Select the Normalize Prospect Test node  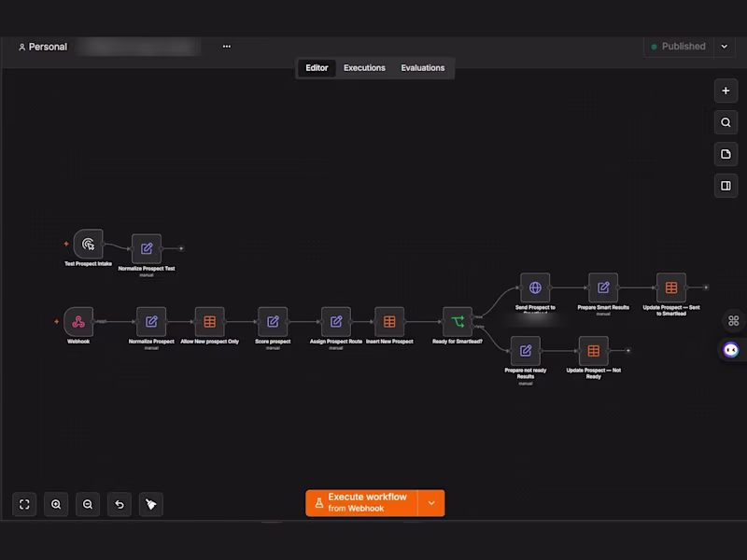click(147, 248)
